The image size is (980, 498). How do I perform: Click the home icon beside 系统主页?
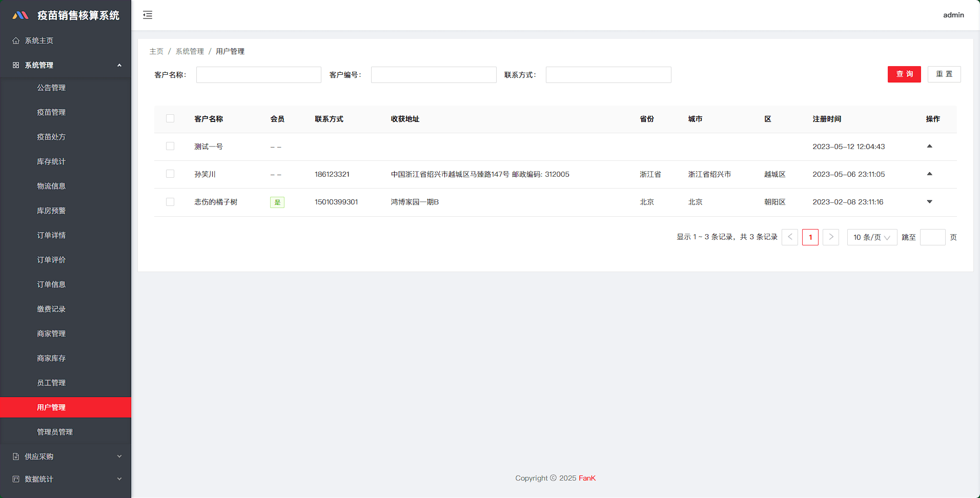point(16,40)
